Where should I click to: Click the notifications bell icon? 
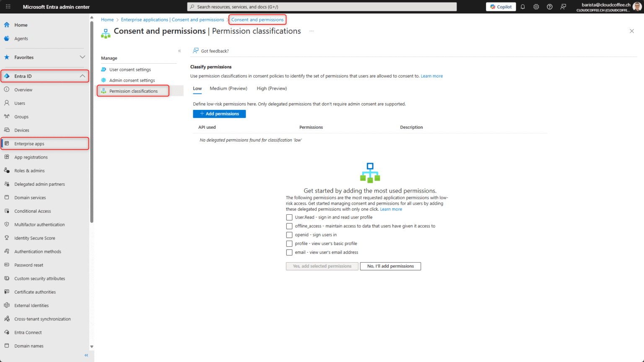coord(522,6)
